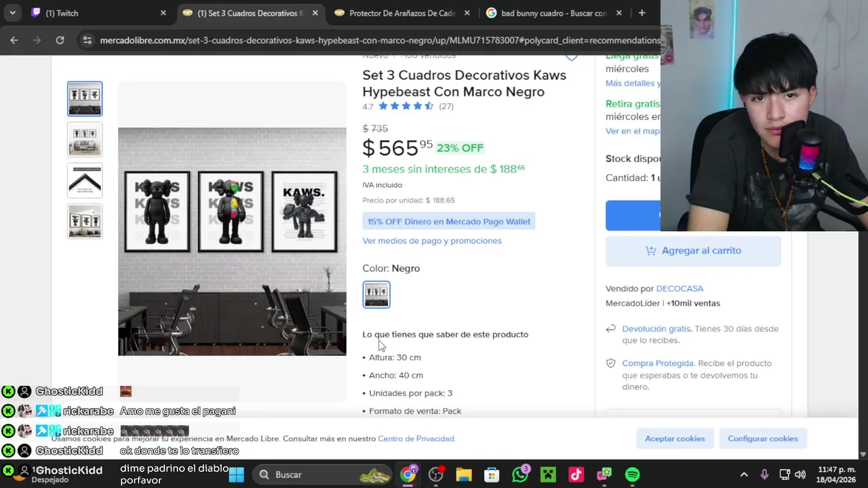
Task: Switch to the bad bunny cuadro tab
Action: tap(553, 13)
